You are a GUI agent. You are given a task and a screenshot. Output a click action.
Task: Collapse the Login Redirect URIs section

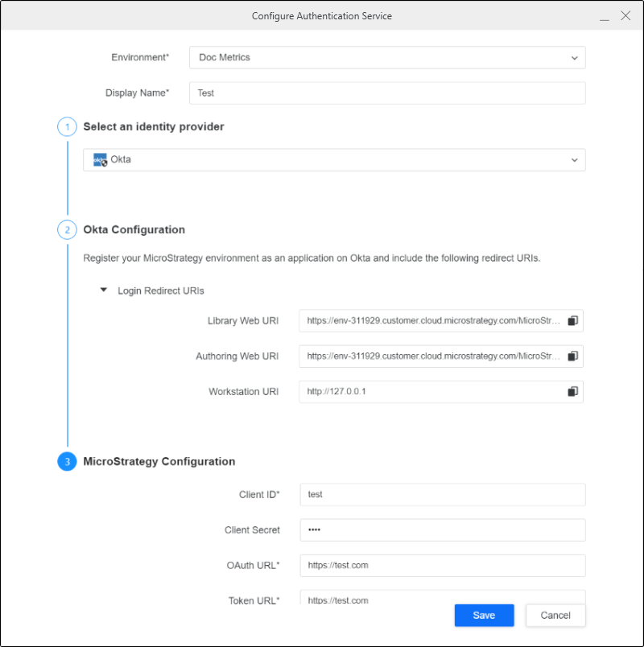click(x=104, y=290)
